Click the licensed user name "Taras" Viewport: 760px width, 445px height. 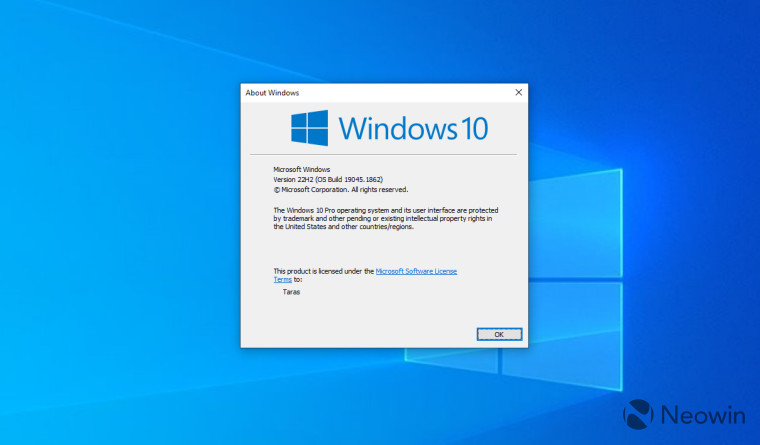[x=291, y=292]
